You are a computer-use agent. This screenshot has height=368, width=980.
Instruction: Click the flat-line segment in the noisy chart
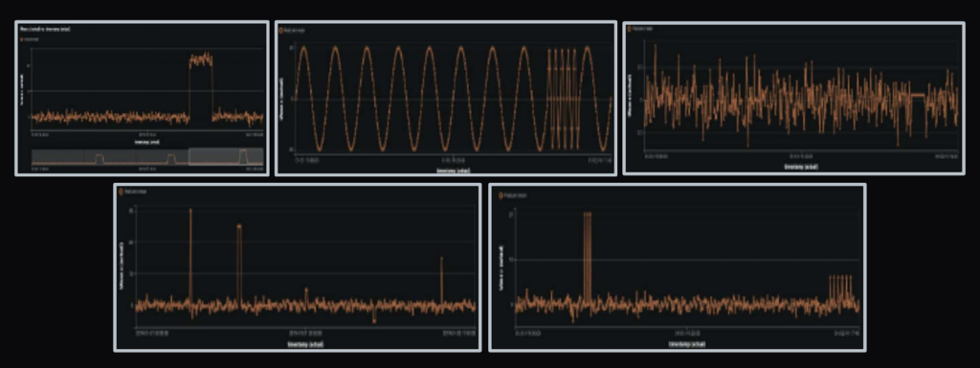918,95
